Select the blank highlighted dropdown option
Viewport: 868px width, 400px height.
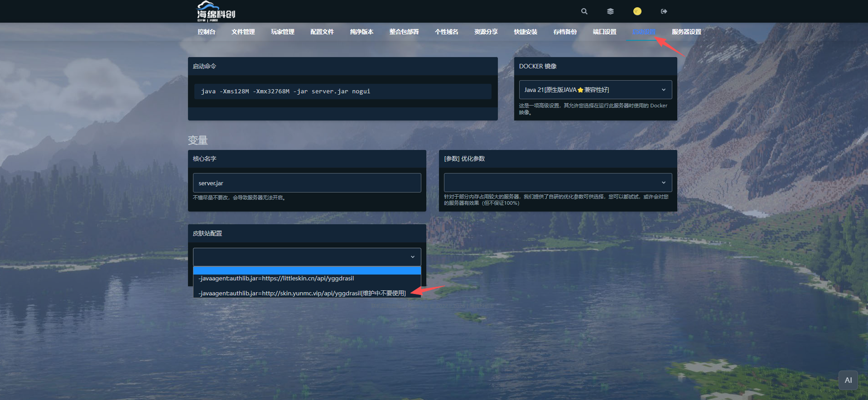click(307, 270)
